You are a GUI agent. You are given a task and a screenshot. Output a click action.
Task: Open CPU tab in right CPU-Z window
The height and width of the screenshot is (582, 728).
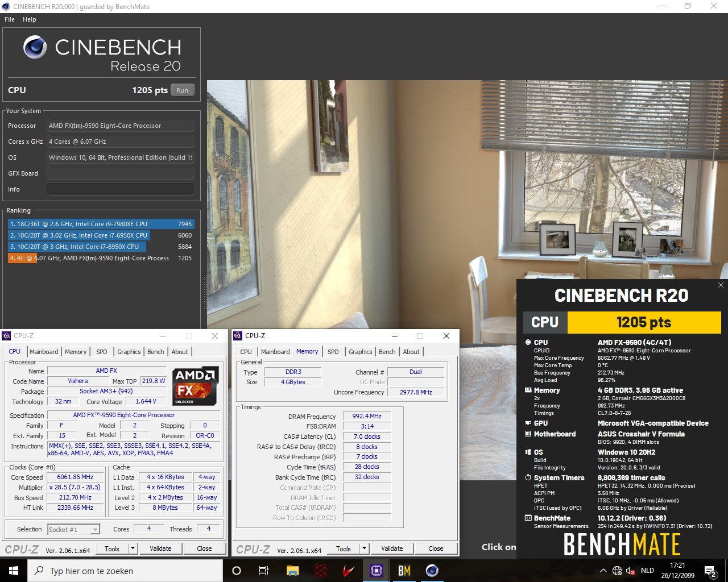(x=246, y=352)
